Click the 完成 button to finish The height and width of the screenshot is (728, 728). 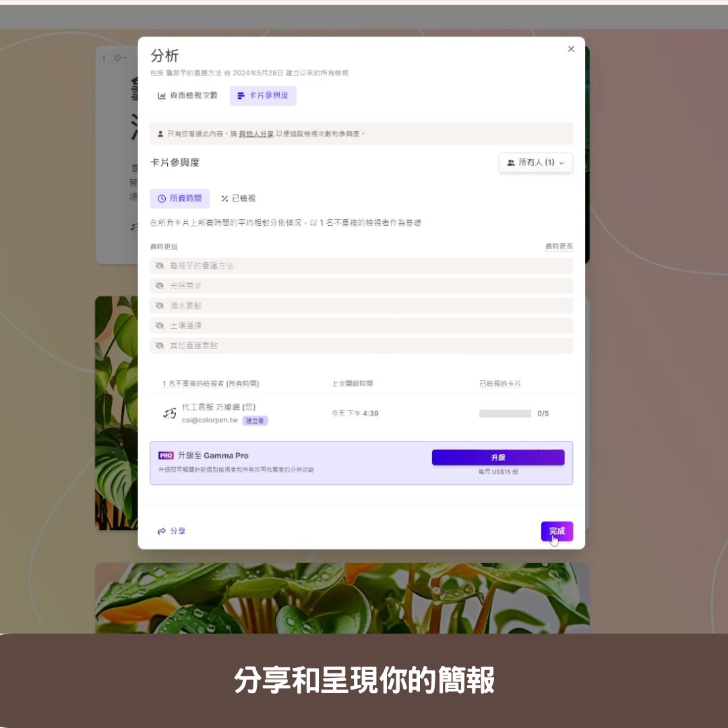point(557,531)
